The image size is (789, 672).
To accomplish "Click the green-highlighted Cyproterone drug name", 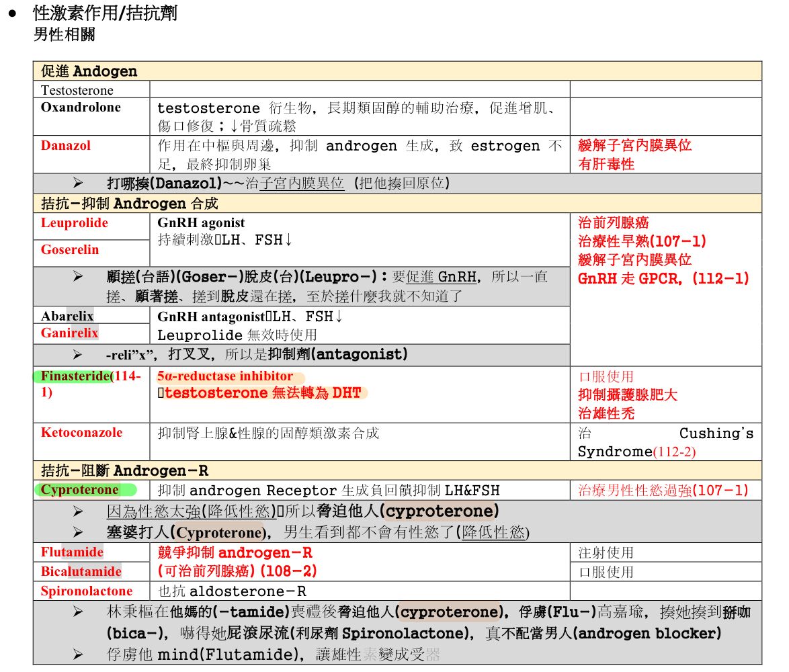I will (x=79, y=490).
